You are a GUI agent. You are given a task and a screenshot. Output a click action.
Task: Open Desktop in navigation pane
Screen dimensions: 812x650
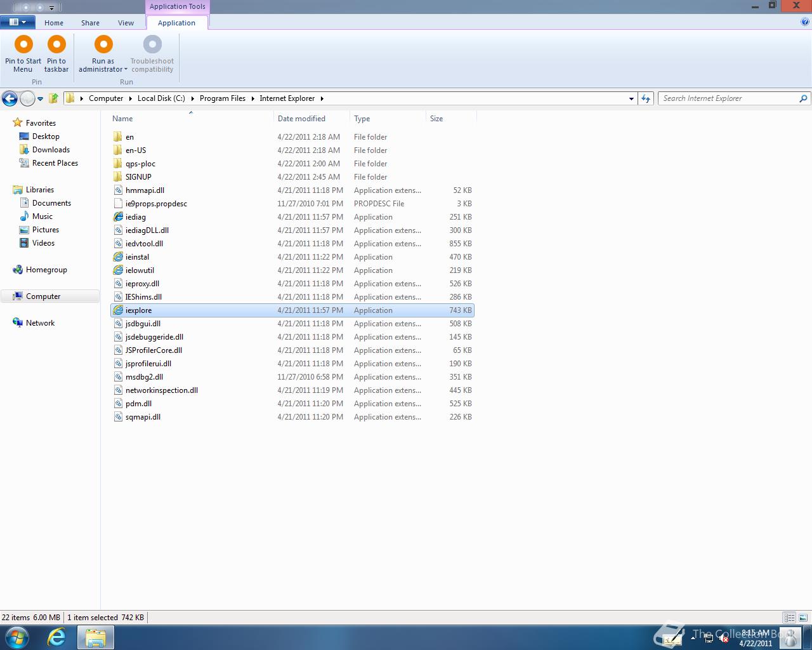point(46,136)
